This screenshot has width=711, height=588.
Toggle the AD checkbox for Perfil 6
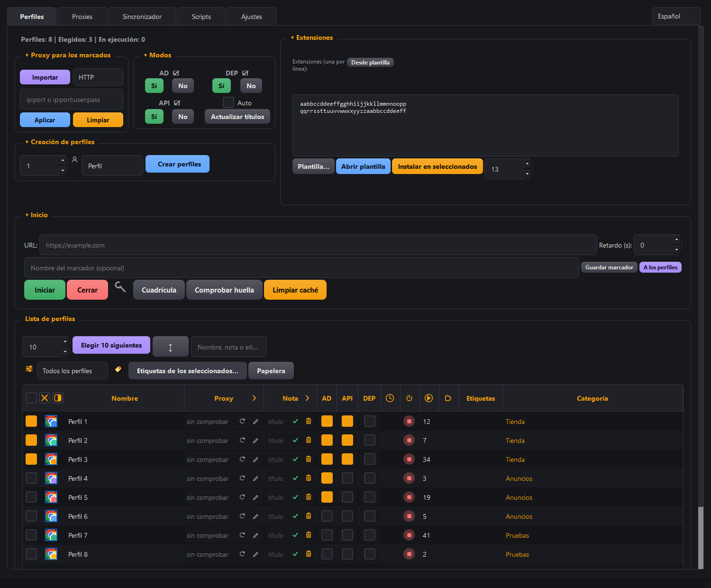click(x=327, y=516)
